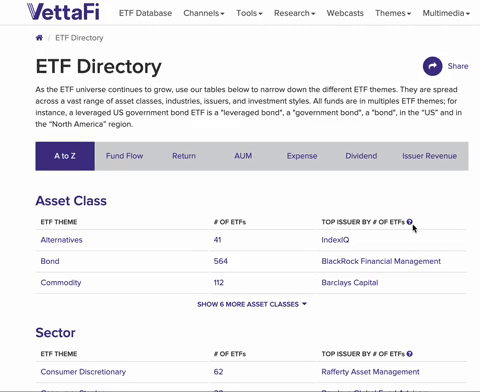This screenshot has height=392, width=480.
Task: Click # OF ETFs header in Sector table
Action: 230,354
